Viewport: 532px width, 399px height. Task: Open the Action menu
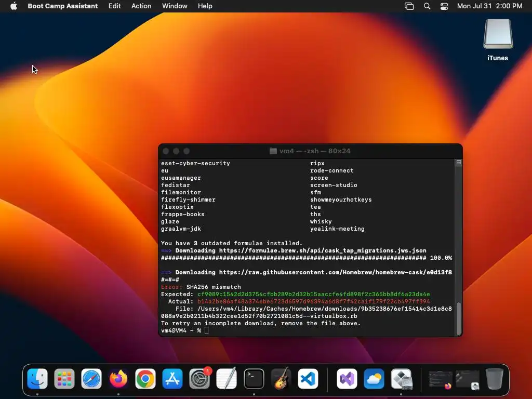141,6
